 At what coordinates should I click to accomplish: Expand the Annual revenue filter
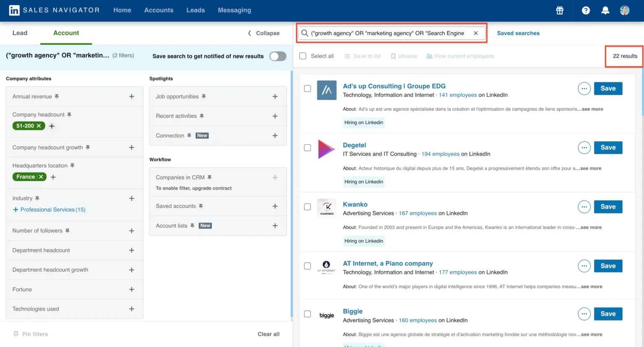(x=132, y=96)
